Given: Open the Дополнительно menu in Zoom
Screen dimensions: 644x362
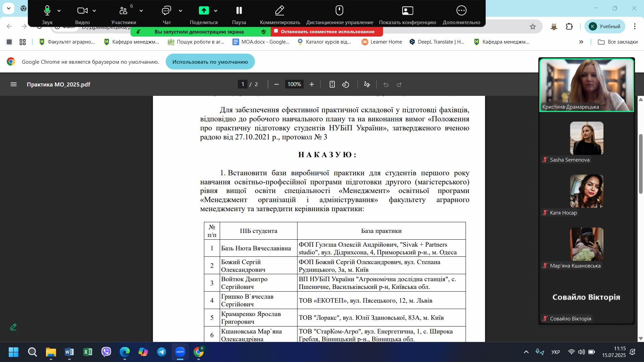Looking at the screenshot, I should pyautogui.click(x=461, y=14).
